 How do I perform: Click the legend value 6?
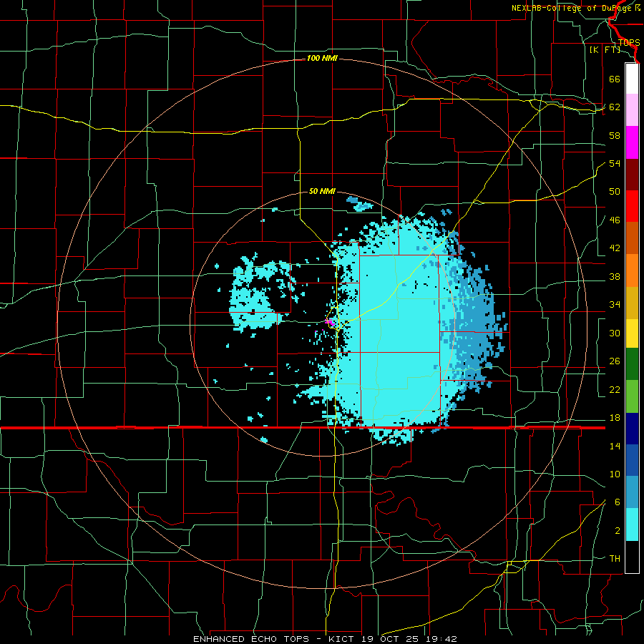coord(618,502)
